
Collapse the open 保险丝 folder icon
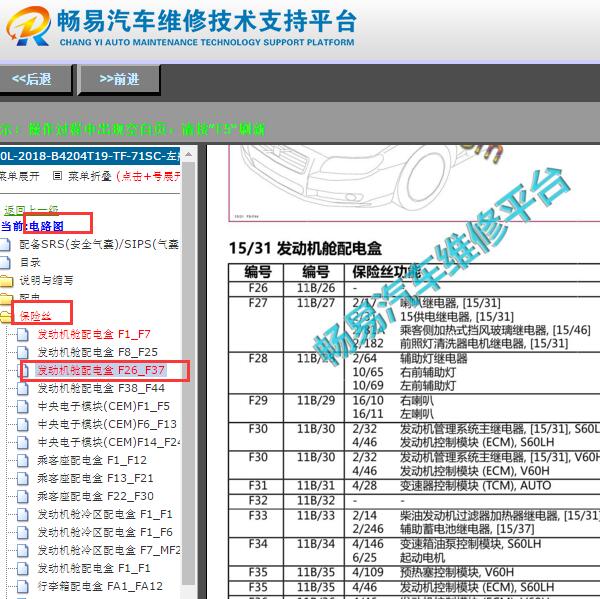6,317
